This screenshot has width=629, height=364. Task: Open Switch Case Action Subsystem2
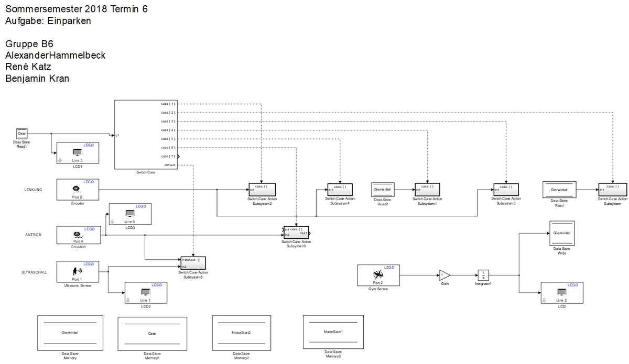point(262,189)
